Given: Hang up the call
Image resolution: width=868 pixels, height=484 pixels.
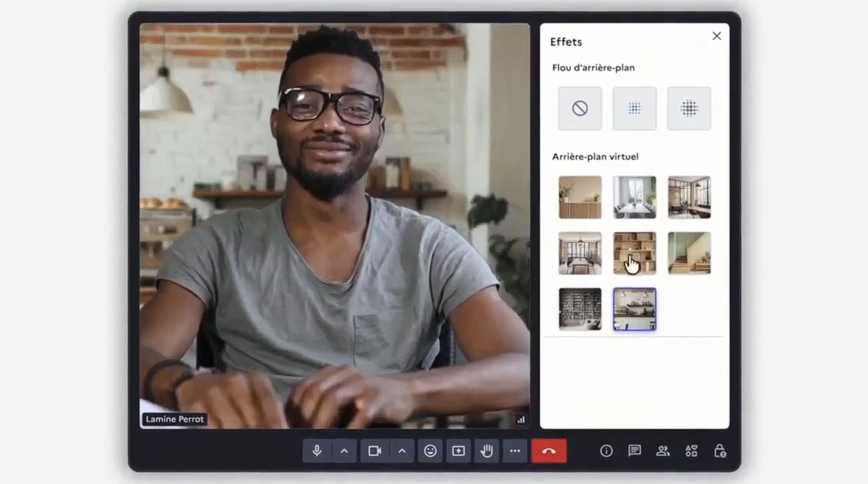Looking at the screenshot, I should [x=548, y=451].
